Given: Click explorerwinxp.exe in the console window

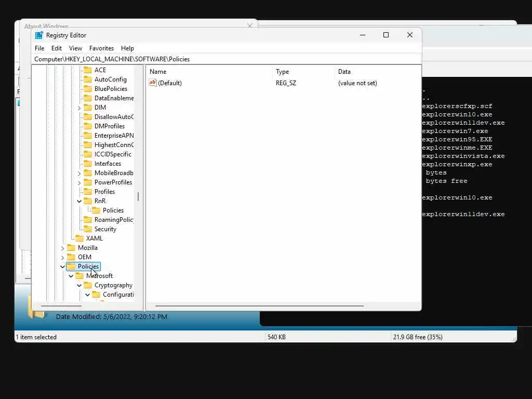Looking at the screenshot, I should pos(457,164).
